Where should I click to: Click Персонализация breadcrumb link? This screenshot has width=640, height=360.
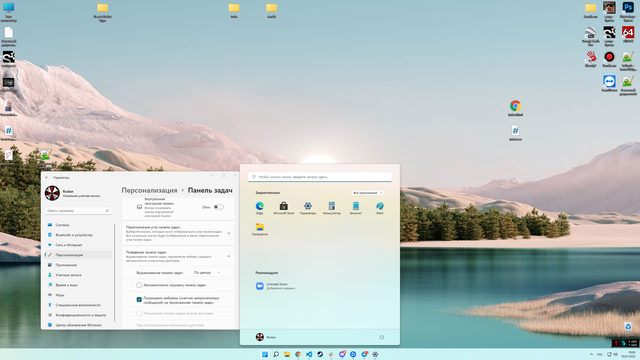point(149,190)
